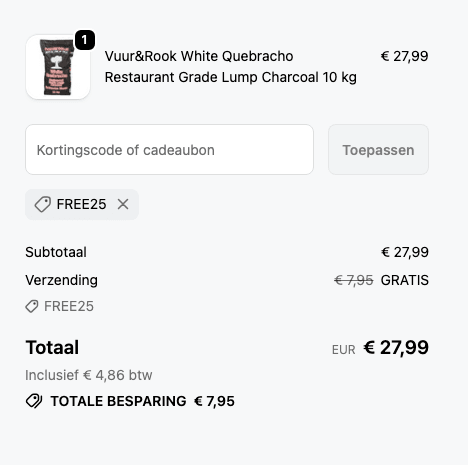Click the Toepassen button
The height and width of the screenshot is (465, 468).
pyautogui.click(x=378, y=150)
